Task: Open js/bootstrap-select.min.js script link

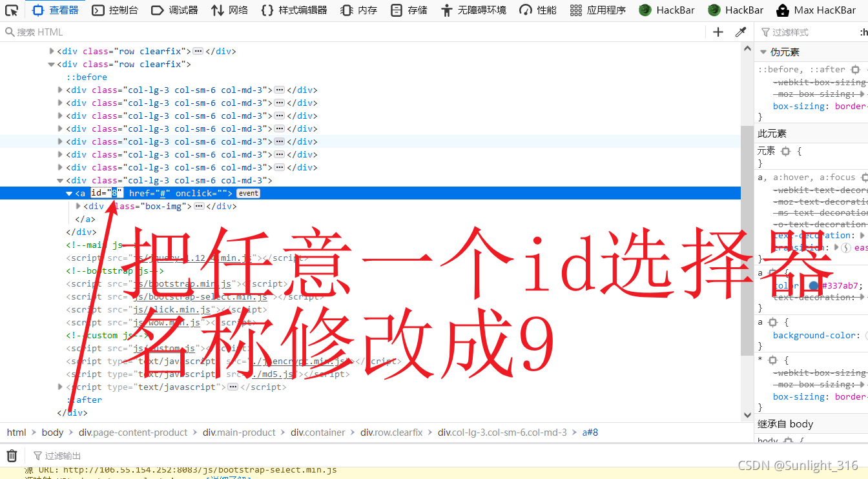Action: tap(201, 296)
